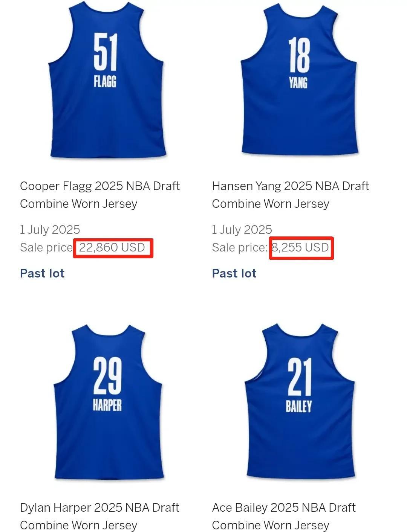Click the FLAGG name on the jersey
Viewport: 407px width, 532px height.
coord(105,82)
